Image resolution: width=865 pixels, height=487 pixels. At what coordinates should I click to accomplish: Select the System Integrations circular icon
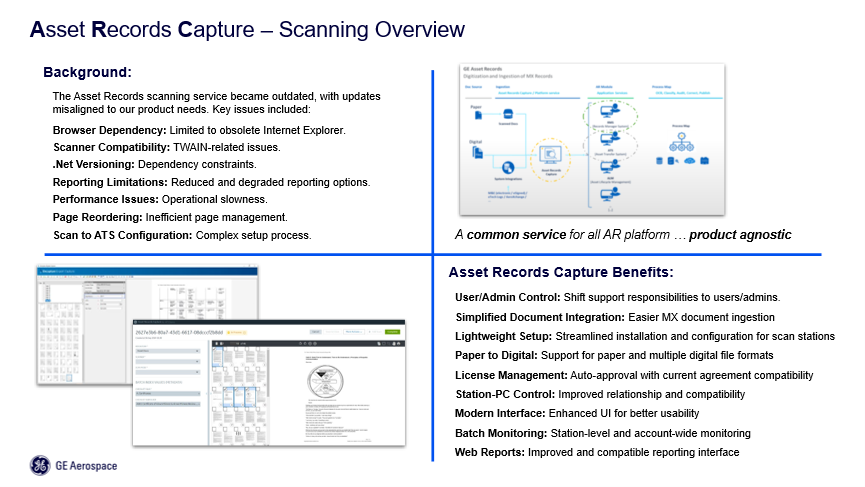[508, 167]
